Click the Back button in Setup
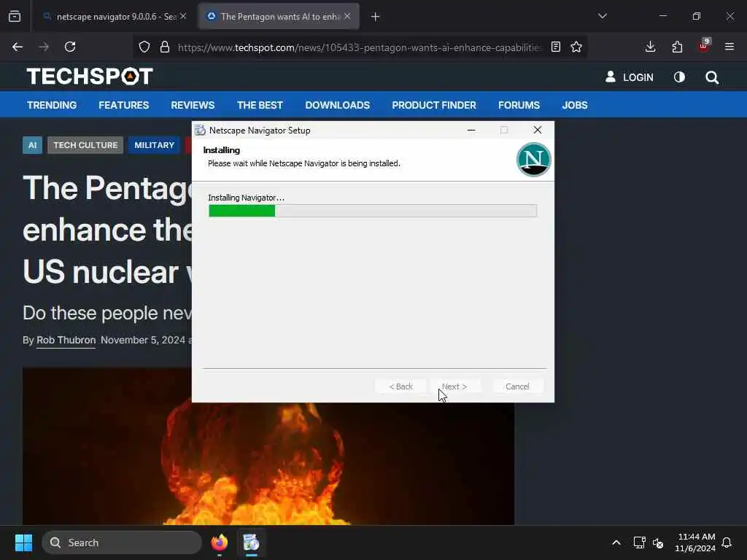747x560 pixels. pyautogui.click(x=400, y=386)
